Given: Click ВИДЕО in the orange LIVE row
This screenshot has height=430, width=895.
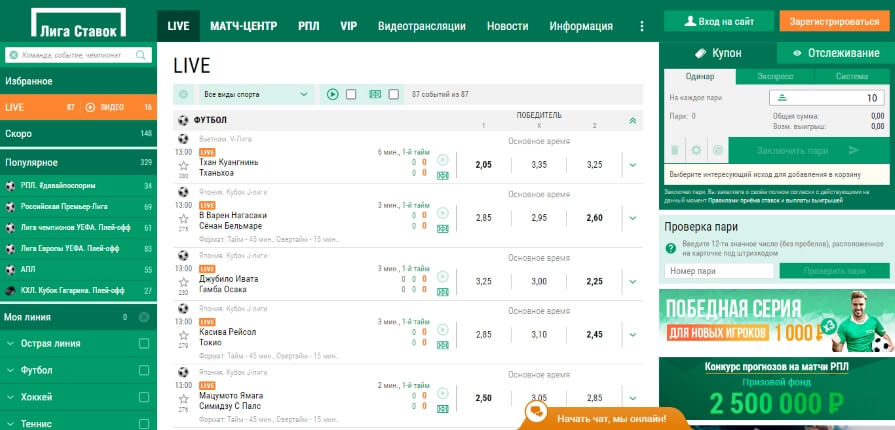Looking at the screenshot, I should point(104,107).
